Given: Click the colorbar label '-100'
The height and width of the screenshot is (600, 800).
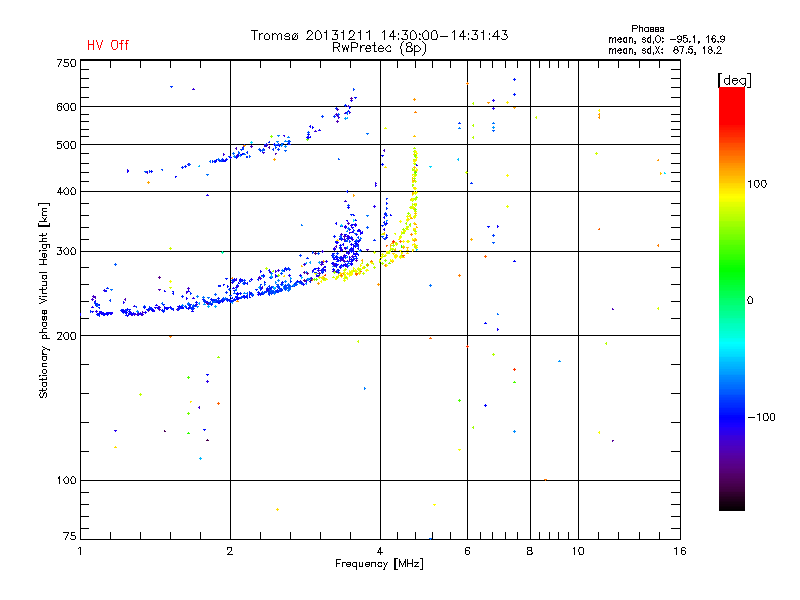Looking at the screenshot, I should pyautogui.click(x=761, y=417).
